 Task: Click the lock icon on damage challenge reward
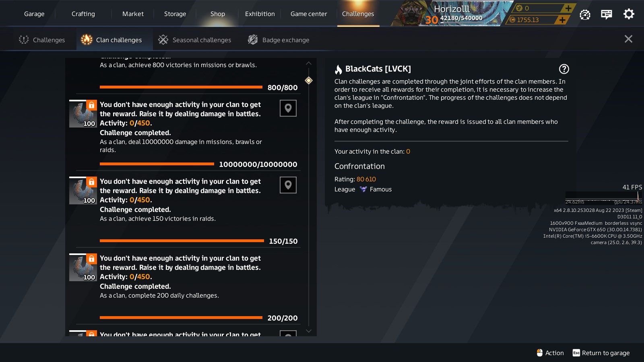tap(92, 105)
